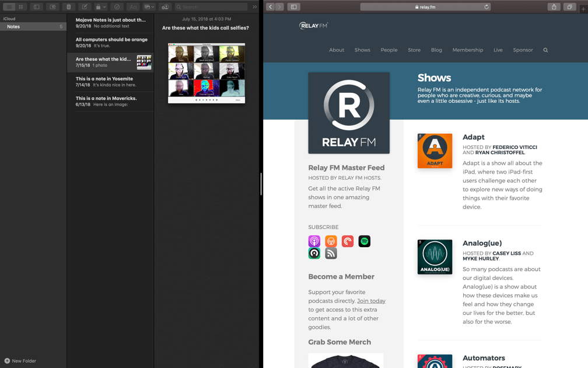Open the Shows nav item

point(362,50)
